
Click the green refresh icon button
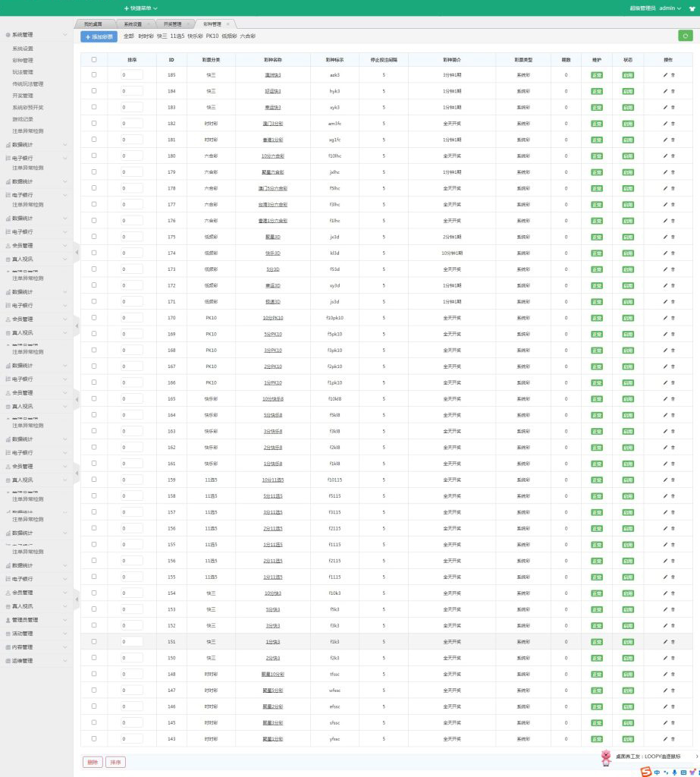[686, 36]
